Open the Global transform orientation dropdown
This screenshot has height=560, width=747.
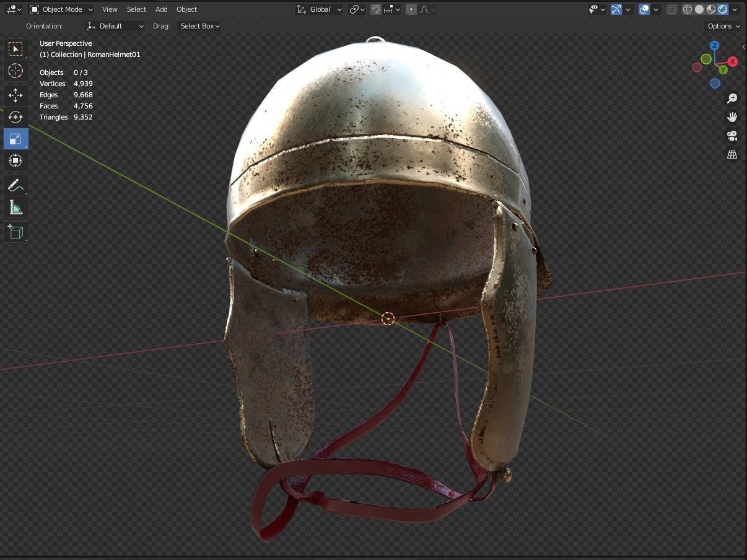[320, 9]
